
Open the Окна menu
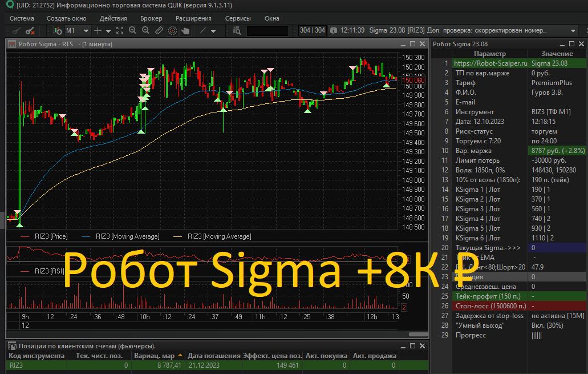(x=272, y=18)
